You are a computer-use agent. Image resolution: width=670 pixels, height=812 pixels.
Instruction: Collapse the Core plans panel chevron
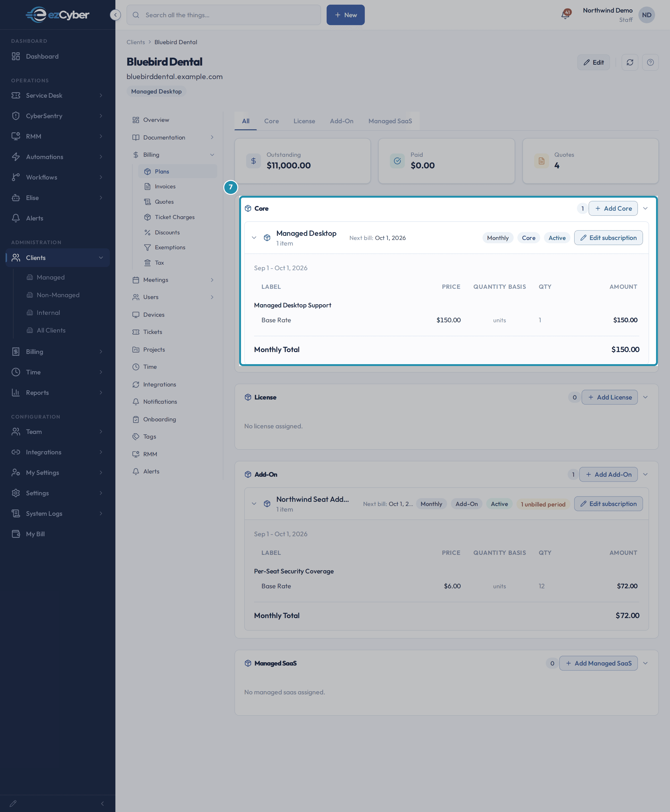[645, 208]
